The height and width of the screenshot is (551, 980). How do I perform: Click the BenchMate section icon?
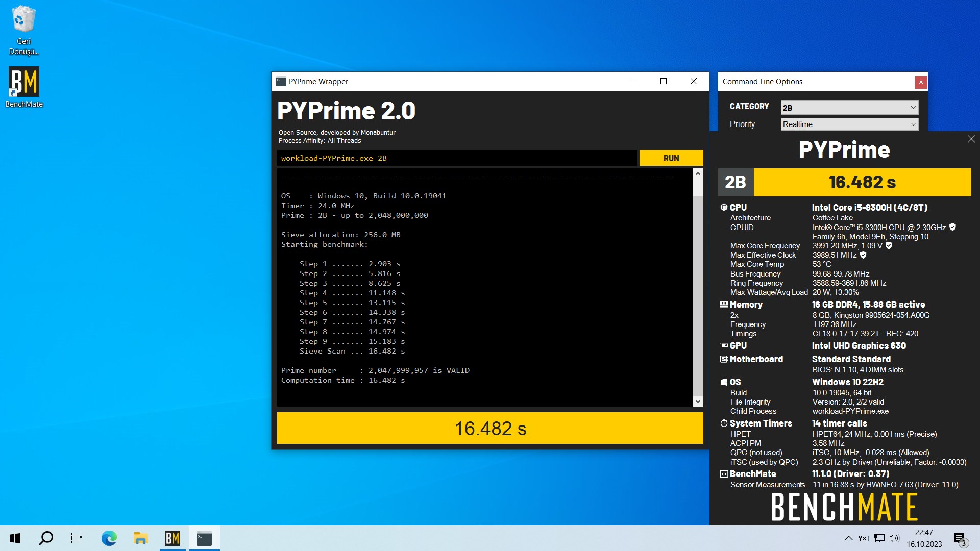(724, 474)
